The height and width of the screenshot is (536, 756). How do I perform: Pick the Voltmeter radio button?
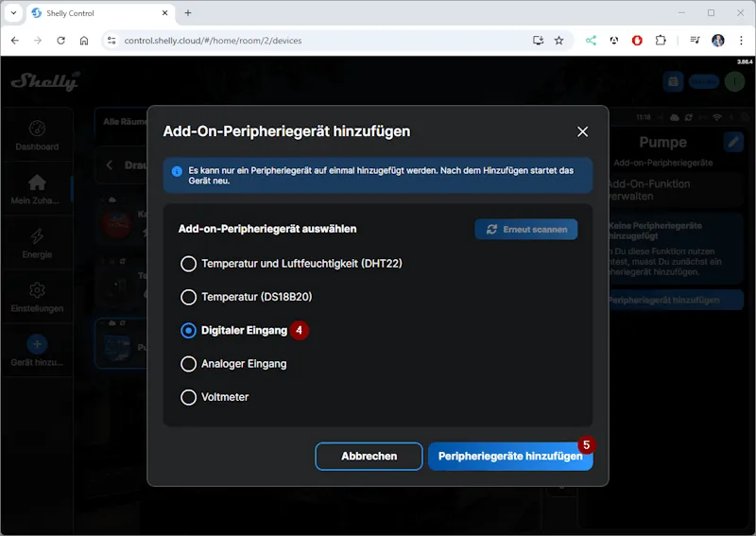click(189, 397)
